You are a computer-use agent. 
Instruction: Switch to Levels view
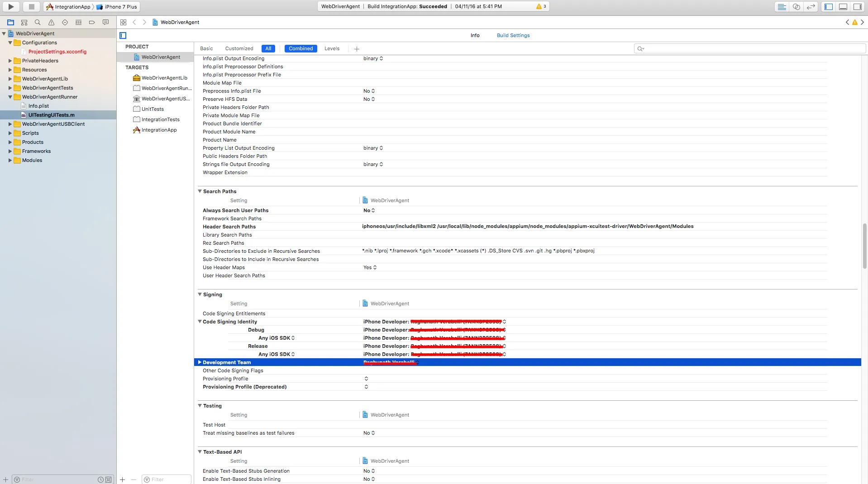(x=332, y=48)
